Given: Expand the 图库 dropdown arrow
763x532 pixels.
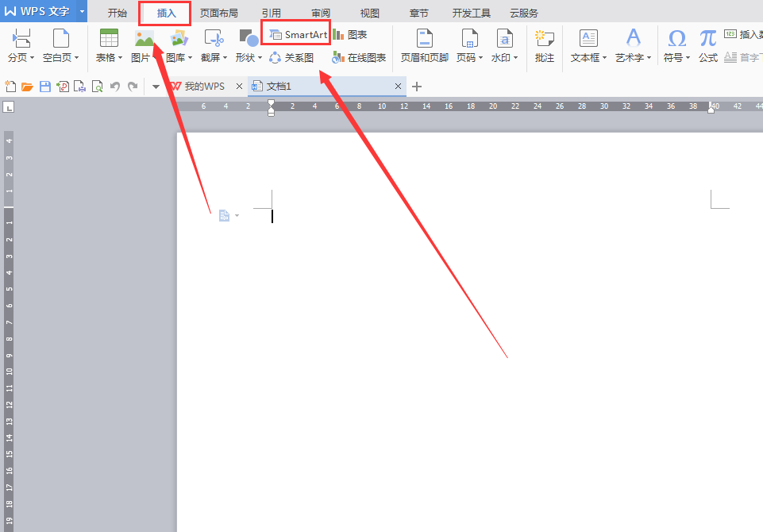Looking at the screenshot, I should click(x=191, y=58).
